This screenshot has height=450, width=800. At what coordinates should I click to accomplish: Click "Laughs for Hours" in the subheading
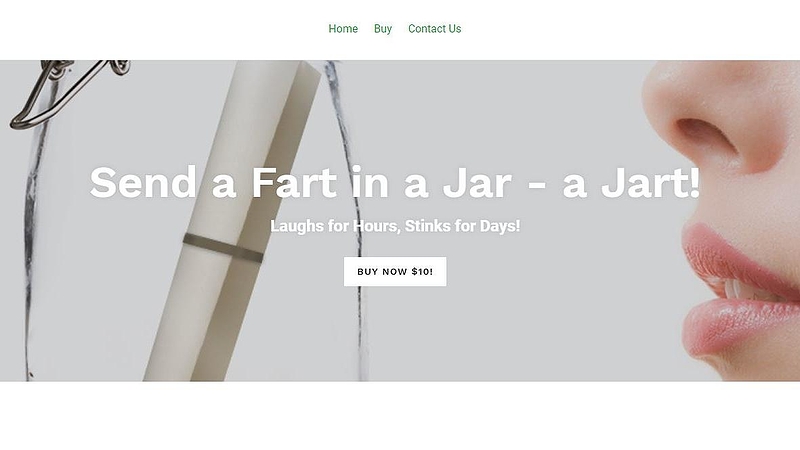335,226
